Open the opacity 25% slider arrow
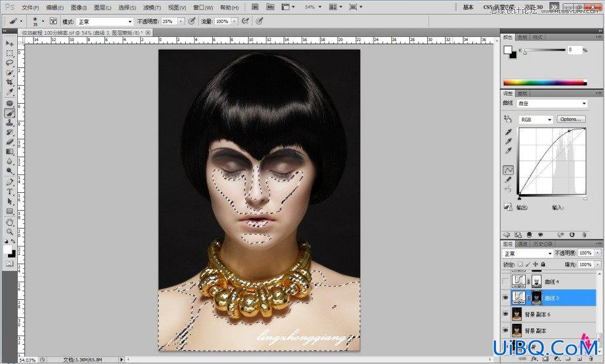The height and width of the screenshot is (364, 605). 181,22
